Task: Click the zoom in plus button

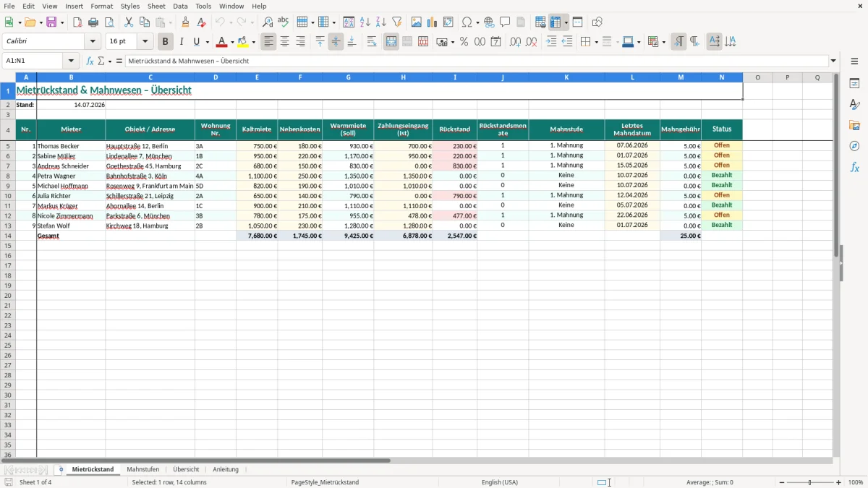Action: point(839,482)
